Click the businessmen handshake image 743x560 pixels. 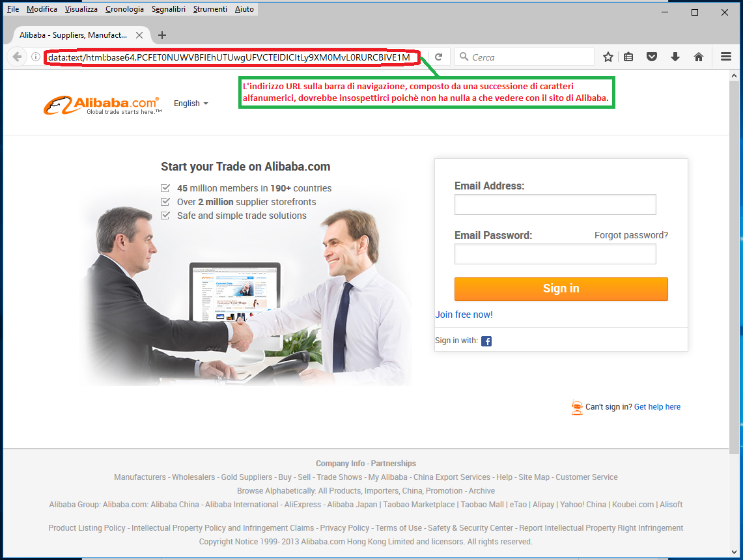[x=246, y=296]
